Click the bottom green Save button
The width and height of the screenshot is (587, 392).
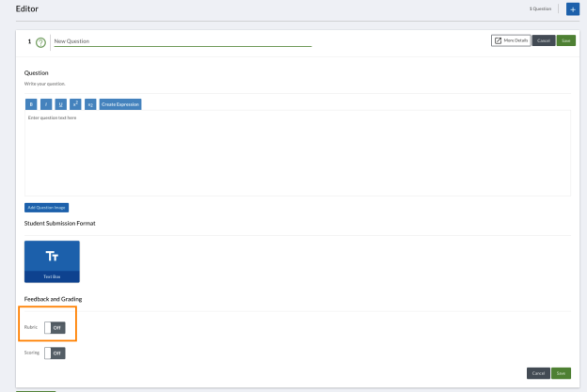561,373
